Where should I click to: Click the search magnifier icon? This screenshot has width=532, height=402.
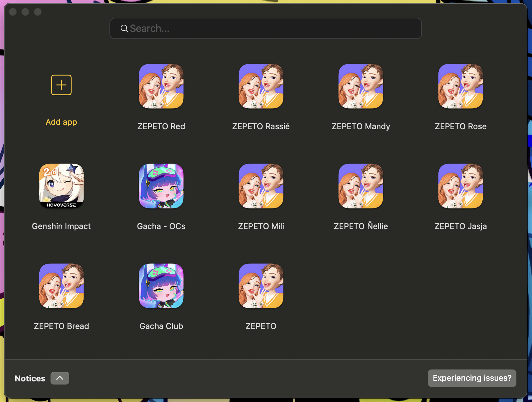pyautogui.click(x=124, y=28)
